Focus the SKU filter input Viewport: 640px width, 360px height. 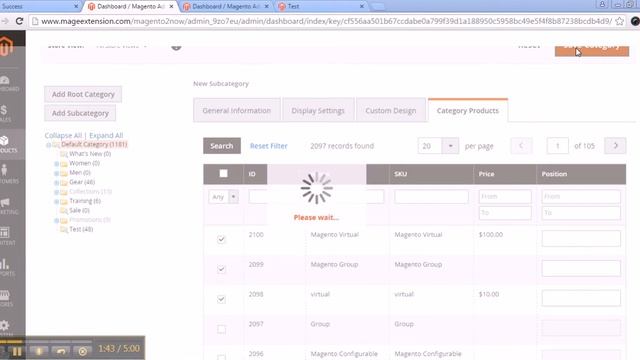(x=431, y=197)
